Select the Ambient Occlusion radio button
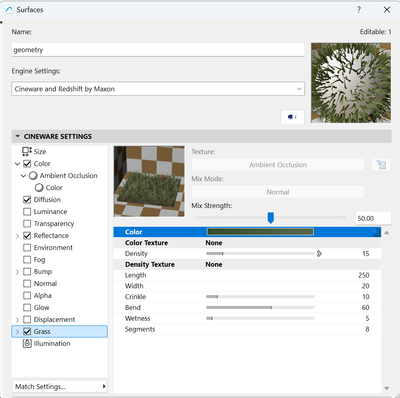400x398 pixels. click(x=33, y=176)
